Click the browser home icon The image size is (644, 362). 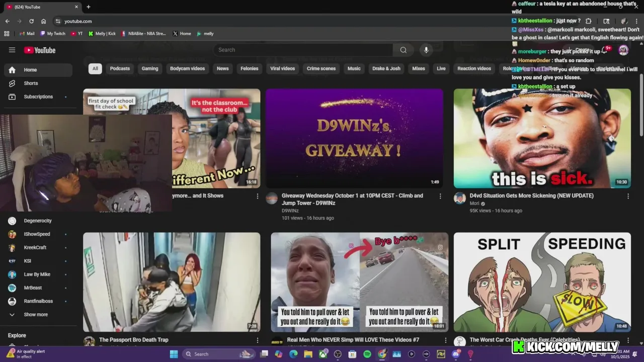[43, 21]
